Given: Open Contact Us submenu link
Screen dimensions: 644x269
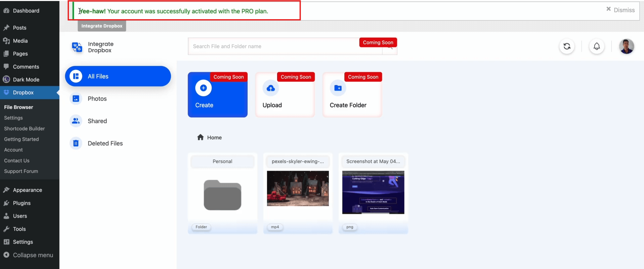Looking at the screenshot, I should click(17, 161).
